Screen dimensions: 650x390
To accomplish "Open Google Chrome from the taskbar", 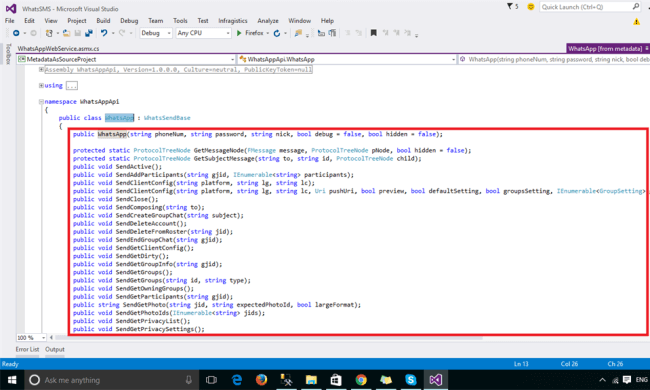I will coord(361,380).
